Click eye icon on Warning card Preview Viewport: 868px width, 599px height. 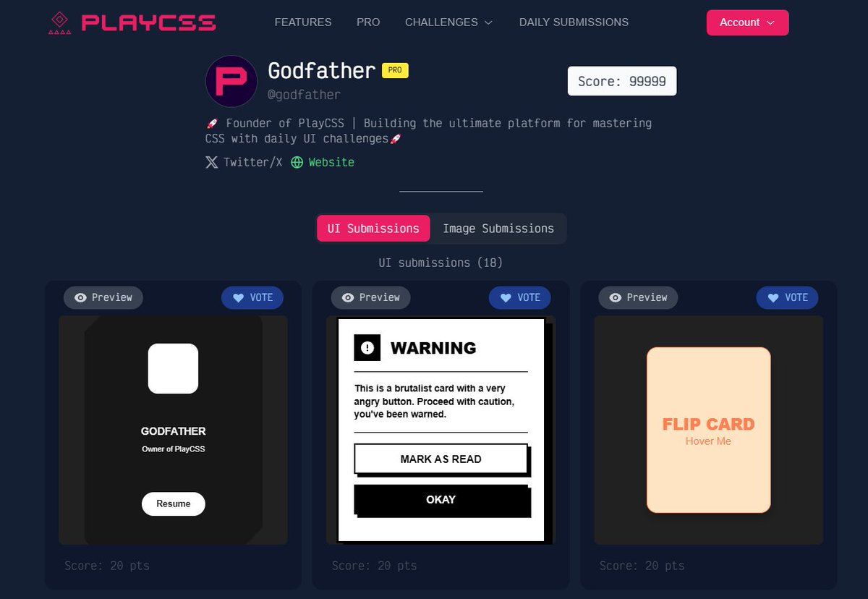pos(348,297)
